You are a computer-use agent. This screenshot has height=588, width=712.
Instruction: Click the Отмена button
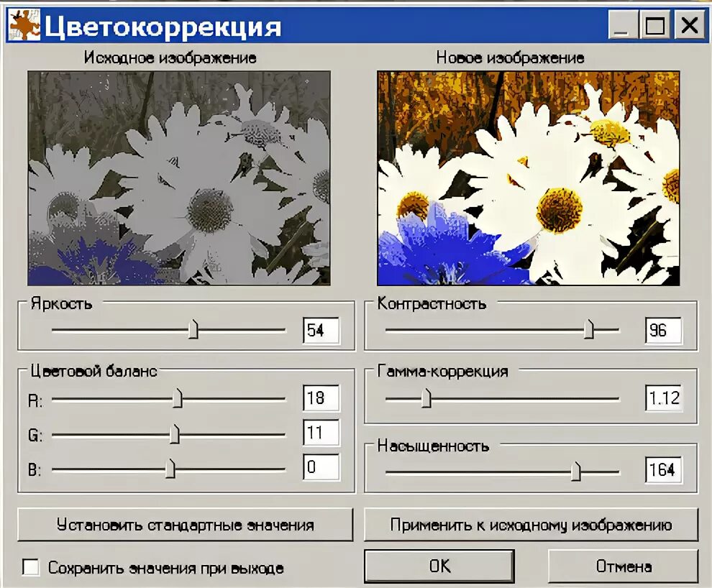point(624,567)
